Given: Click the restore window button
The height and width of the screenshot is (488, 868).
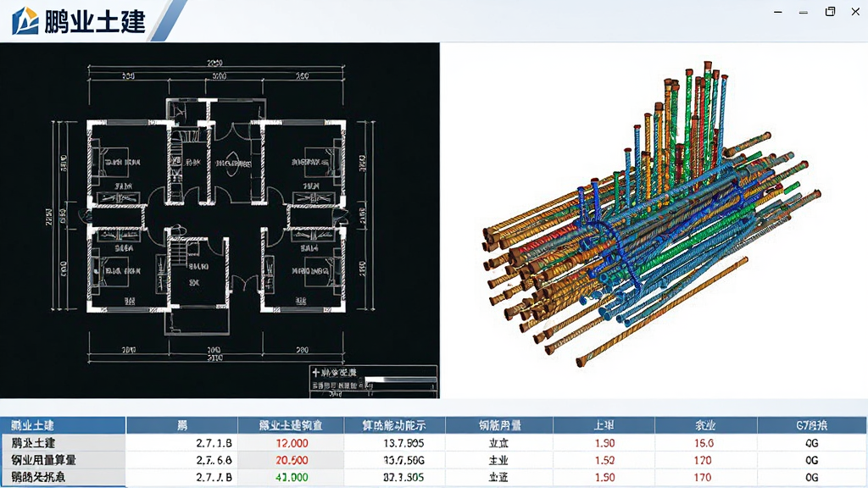Looking at the screenshot, I should click(x=830, y=12).
